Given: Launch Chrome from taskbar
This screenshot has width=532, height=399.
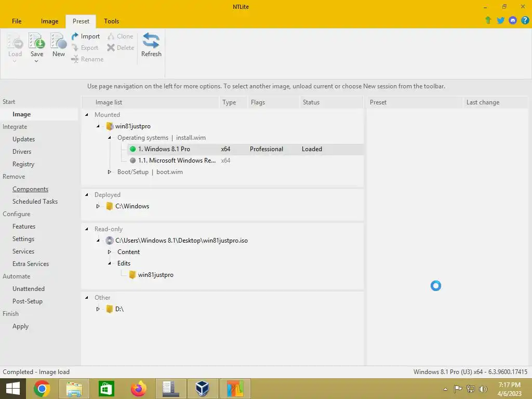Looking at the screenshot, I should coord(42,389).
